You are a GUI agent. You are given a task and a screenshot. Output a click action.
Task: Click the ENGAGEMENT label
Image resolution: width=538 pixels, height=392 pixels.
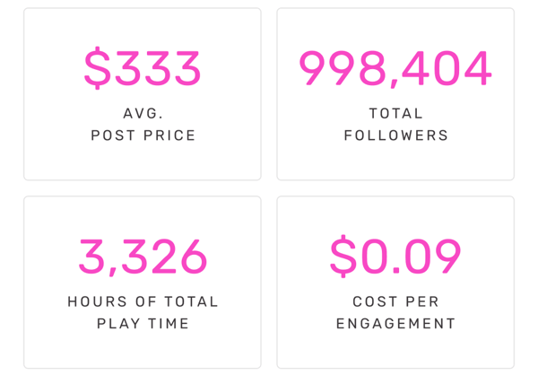395,323
